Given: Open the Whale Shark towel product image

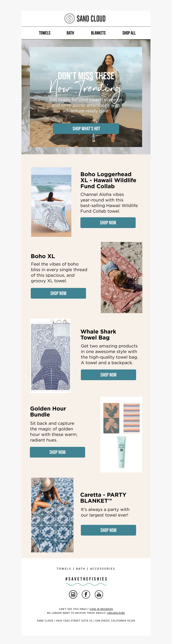Looking at the screenshot, I should click(x=50, y=356).
